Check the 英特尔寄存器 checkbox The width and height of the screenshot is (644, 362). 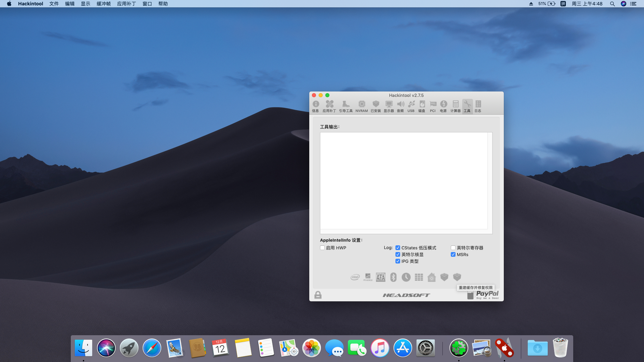(453, 248)
